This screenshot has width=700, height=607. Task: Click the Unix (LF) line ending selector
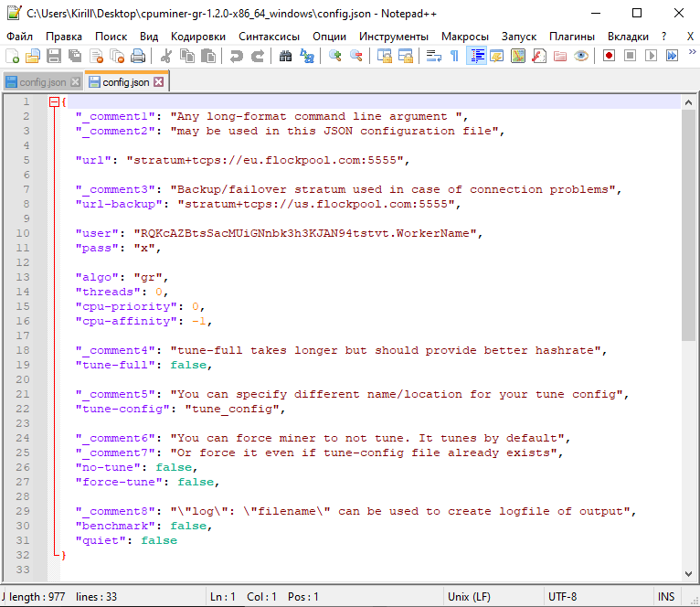469,597
